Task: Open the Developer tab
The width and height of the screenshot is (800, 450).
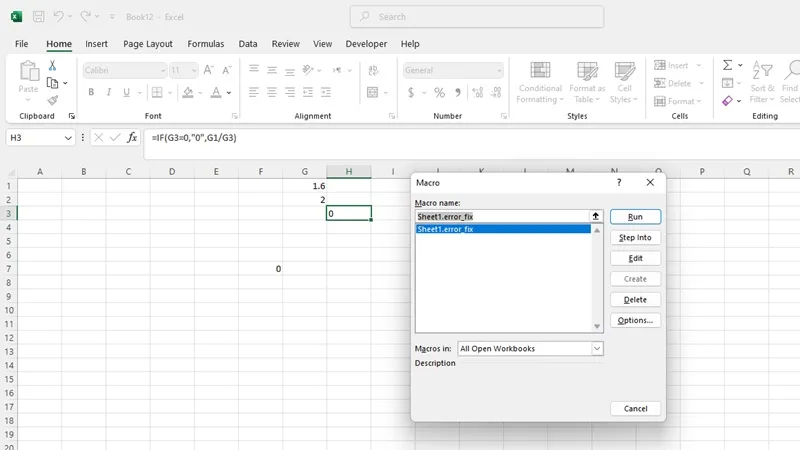Action: tap(366, 44)
